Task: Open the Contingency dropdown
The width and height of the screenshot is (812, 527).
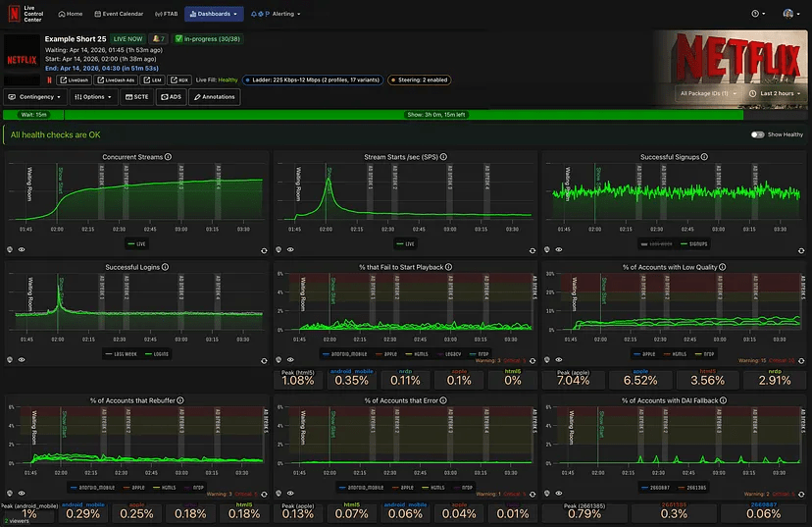Action: pos(36,97)
